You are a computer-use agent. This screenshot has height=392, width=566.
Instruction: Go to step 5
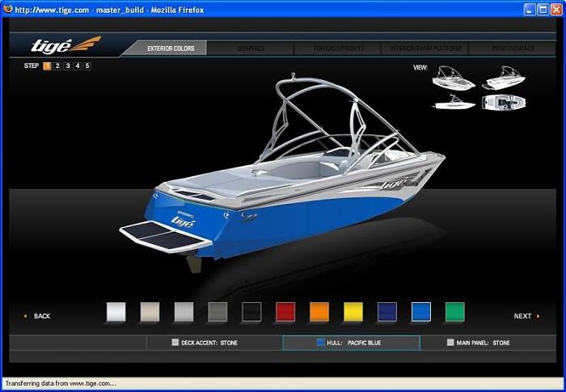(x=87, y=66)
